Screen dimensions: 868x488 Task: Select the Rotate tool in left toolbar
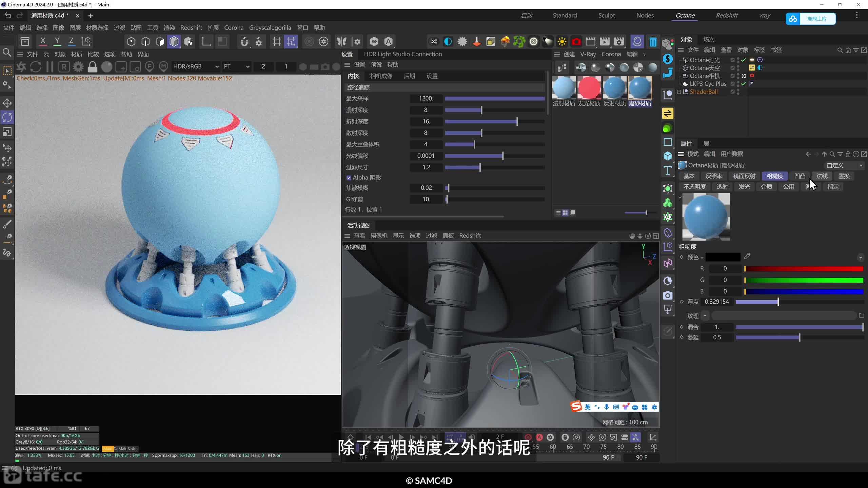coord(7,117)
